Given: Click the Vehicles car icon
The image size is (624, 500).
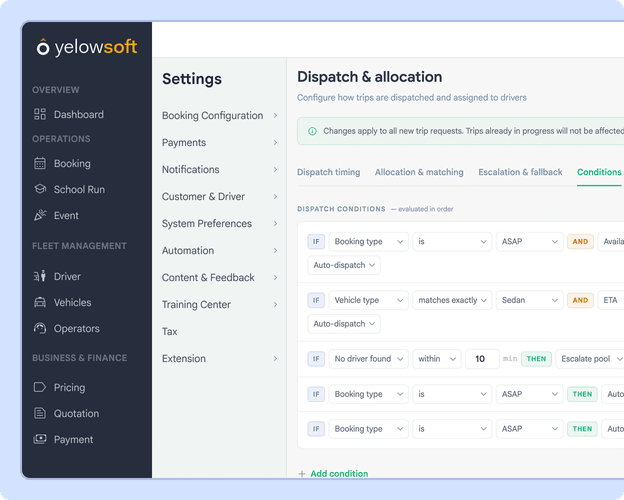Looking at the screenshot, I should point(40,303).
